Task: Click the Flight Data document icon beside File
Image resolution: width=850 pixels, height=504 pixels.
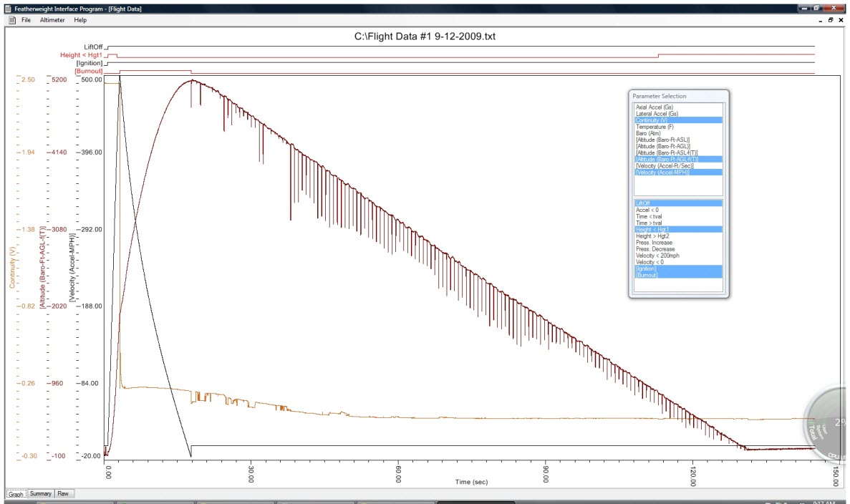Action: [12, 20]
